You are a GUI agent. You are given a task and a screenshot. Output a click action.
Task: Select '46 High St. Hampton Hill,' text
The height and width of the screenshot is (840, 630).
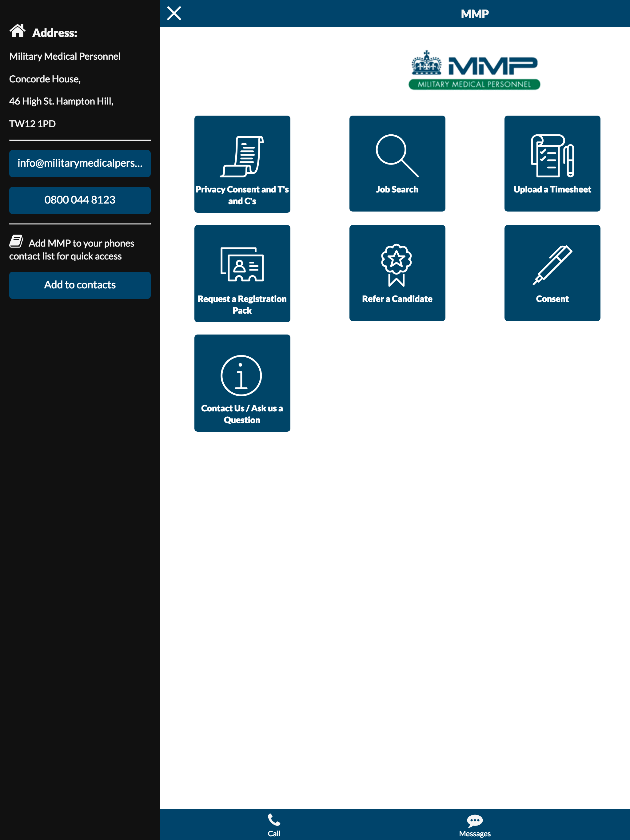[x=61, y=101]
